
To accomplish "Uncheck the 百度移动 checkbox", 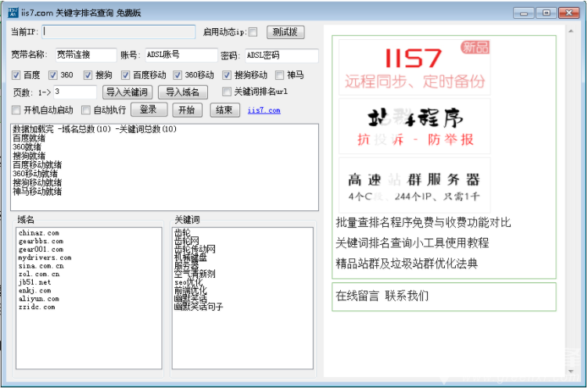I will point(125,75).
